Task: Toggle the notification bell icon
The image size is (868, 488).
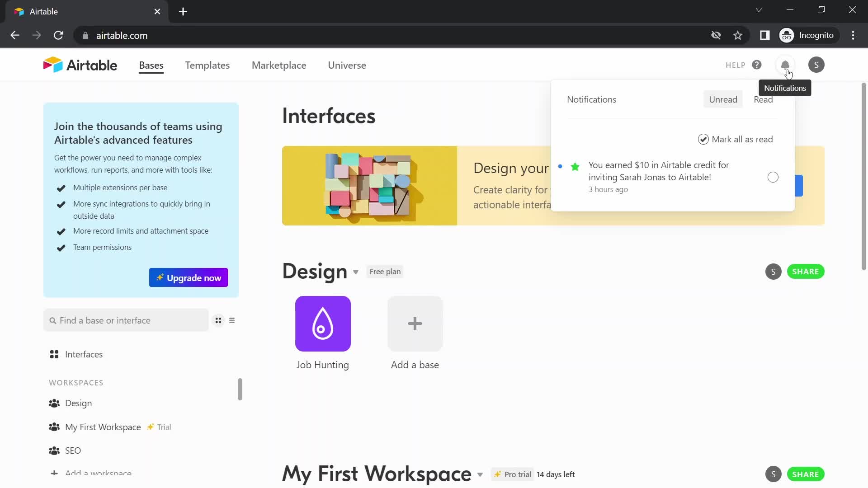Action: (786, 64)
